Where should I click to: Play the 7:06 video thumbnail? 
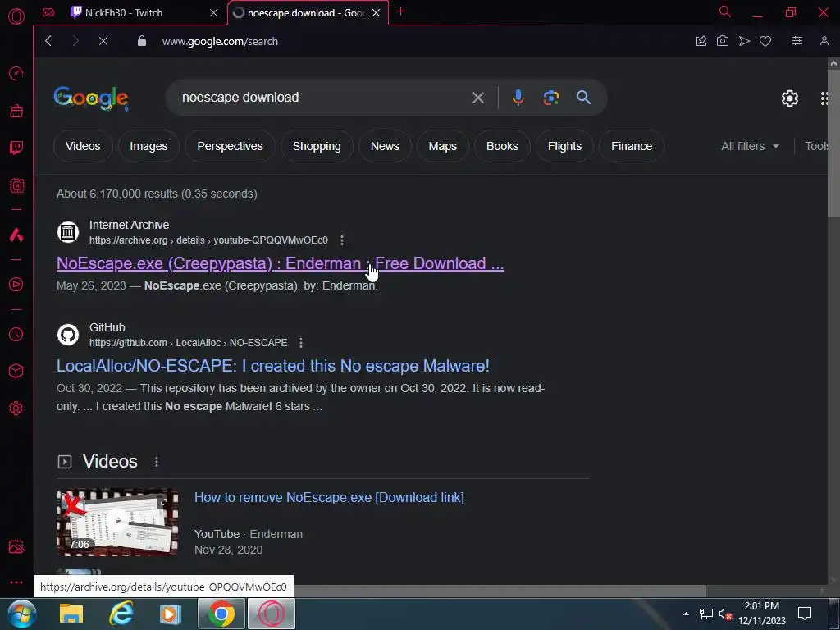[x=117, y=523]
